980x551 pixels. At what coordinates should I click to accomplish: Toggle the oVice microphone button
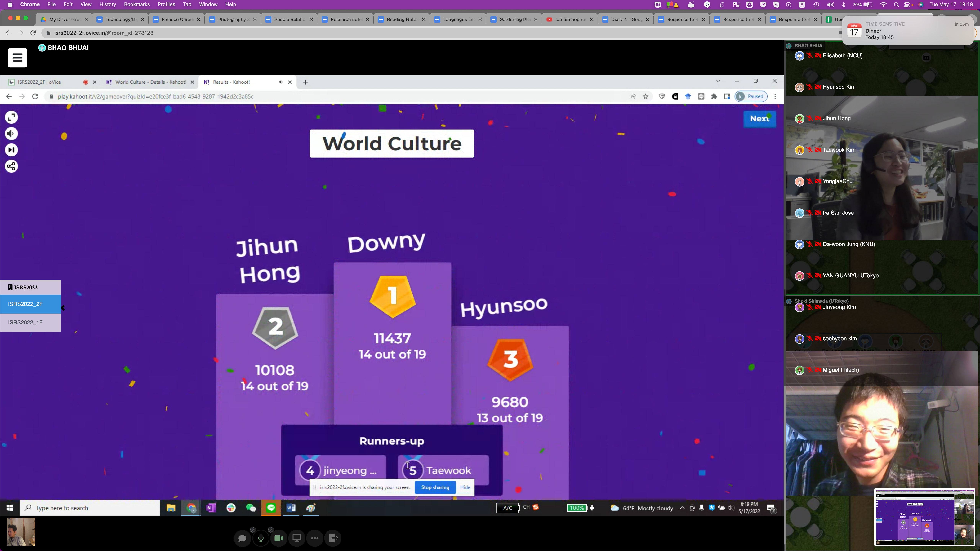click(261, 538)
